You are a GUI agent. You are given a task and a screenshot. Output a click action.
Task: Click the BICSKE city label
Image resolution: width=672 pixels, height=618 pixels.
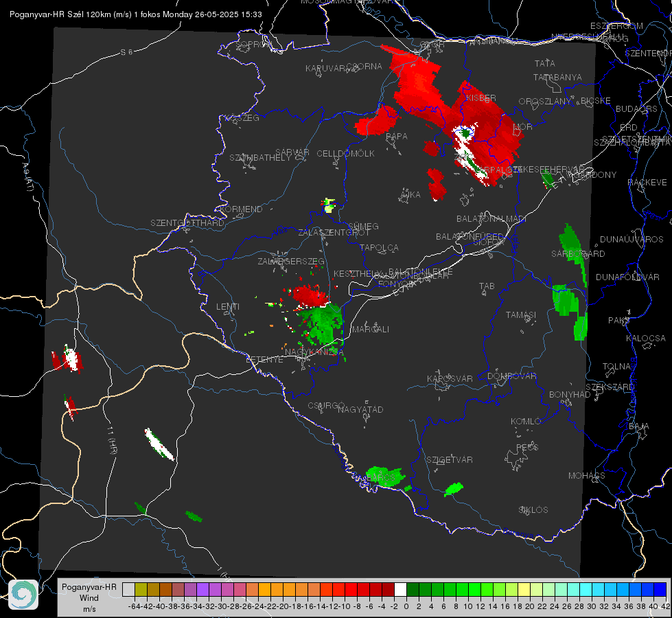[x=596, y=100]
